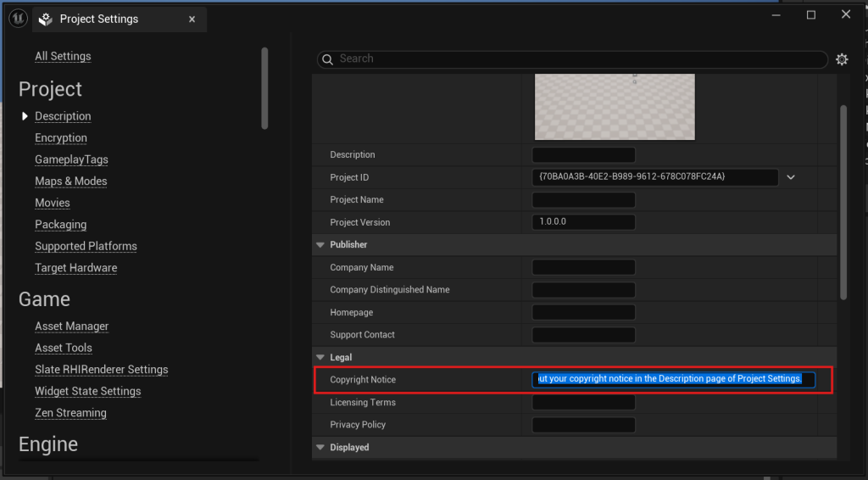Click the Company Distinguished Name field
868x480 pixels.
click(x=583, y=289)
